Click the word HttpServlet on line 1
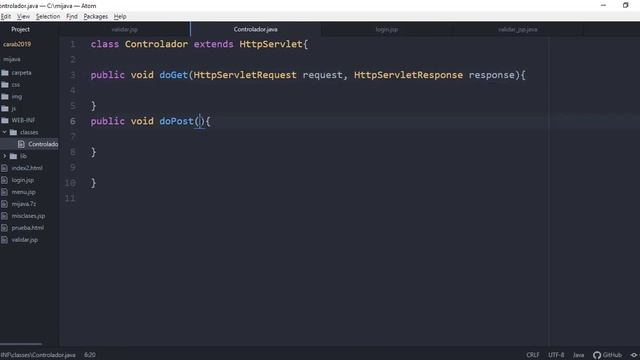Viewport: 640px width, 360px height. pyautogui.click(x=271, y=44)
